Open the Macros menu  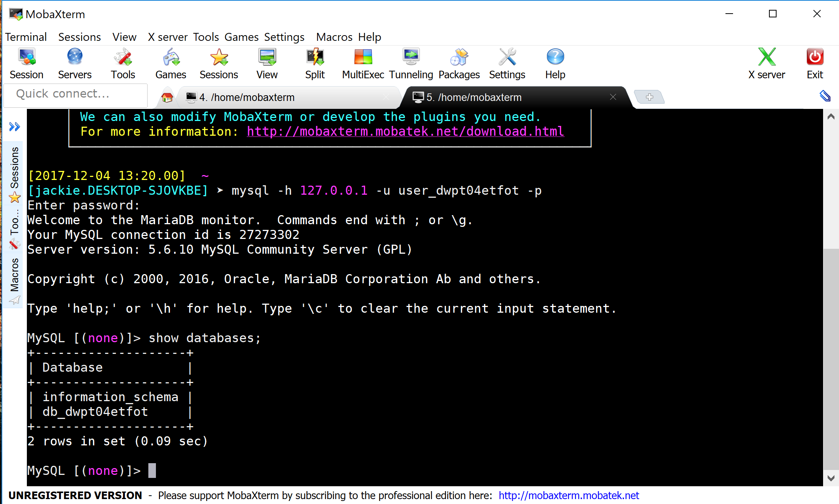334,37
